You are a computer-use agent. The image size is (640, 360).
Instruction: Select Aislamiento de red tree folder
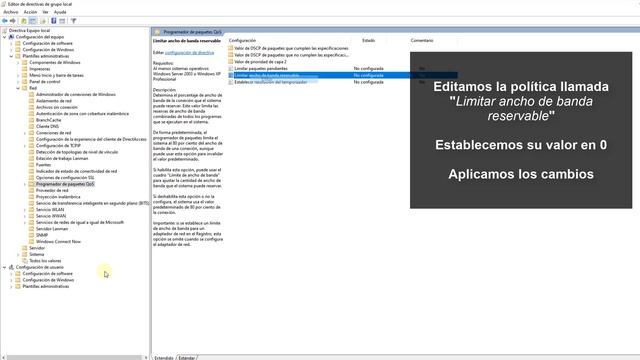point(53,101)
